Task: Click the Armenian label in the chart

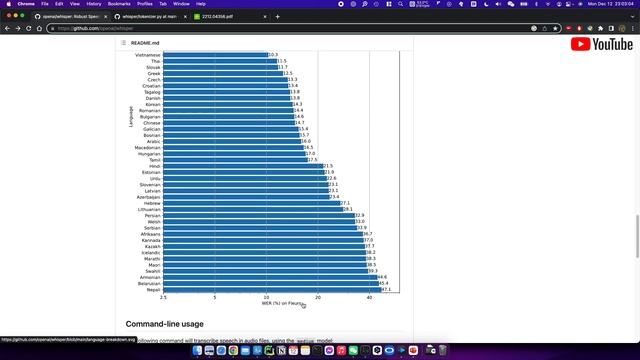Action: (150, 278)
